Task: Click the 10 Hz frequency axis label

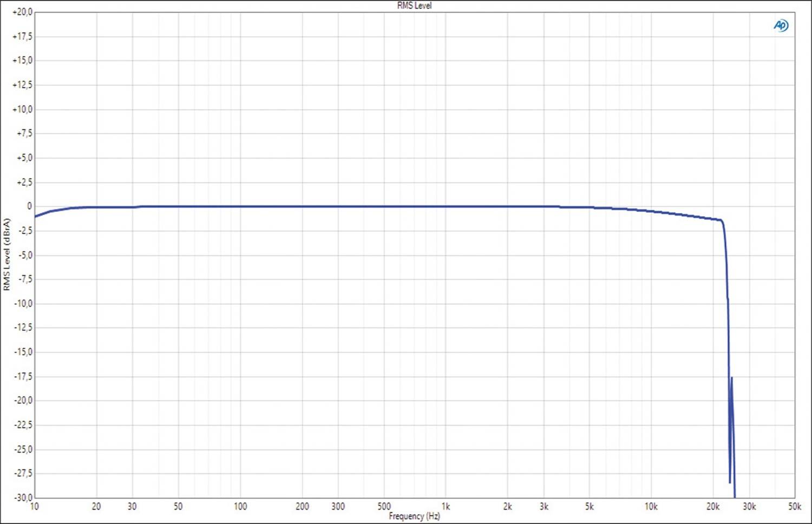Action: point(35,506)
